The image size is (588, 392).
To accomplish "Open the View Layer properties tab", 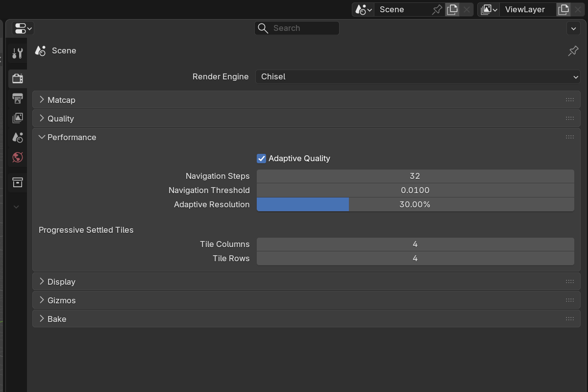I will [18, 118].
